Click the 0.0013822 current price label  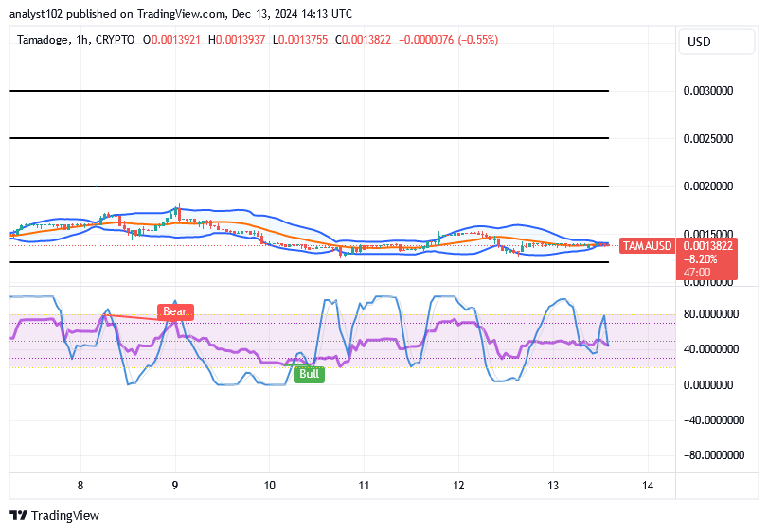(x=708, y=246)
